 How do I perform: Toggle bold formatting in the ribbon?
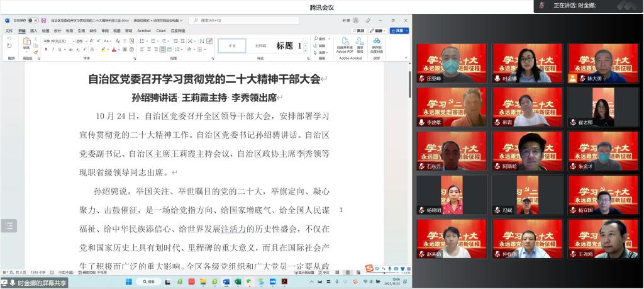(x=45, y=49)
